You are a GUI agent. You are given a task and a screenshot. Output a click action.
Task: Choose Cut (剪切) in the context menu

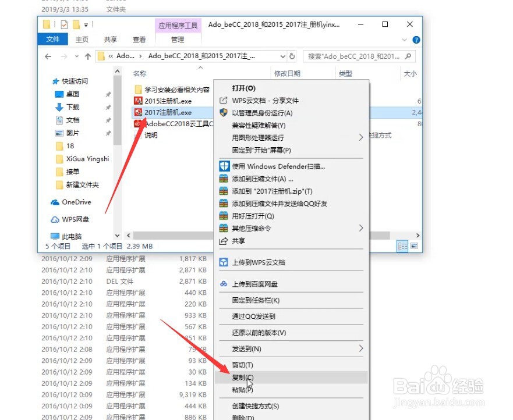tap(291, 365)
